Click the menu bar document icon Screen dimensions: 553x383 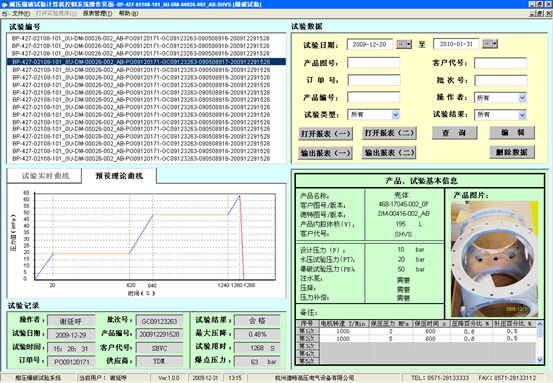click(x=5, y=13)
